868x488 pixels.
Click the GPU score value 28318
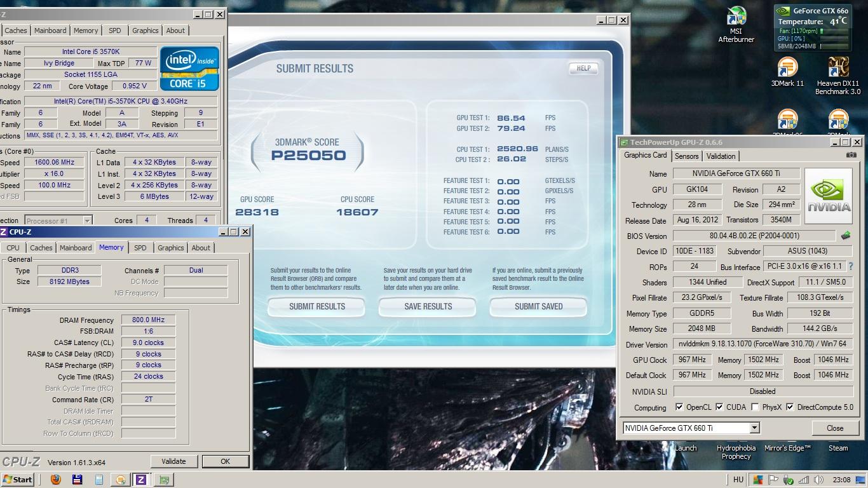pos(257,212)
